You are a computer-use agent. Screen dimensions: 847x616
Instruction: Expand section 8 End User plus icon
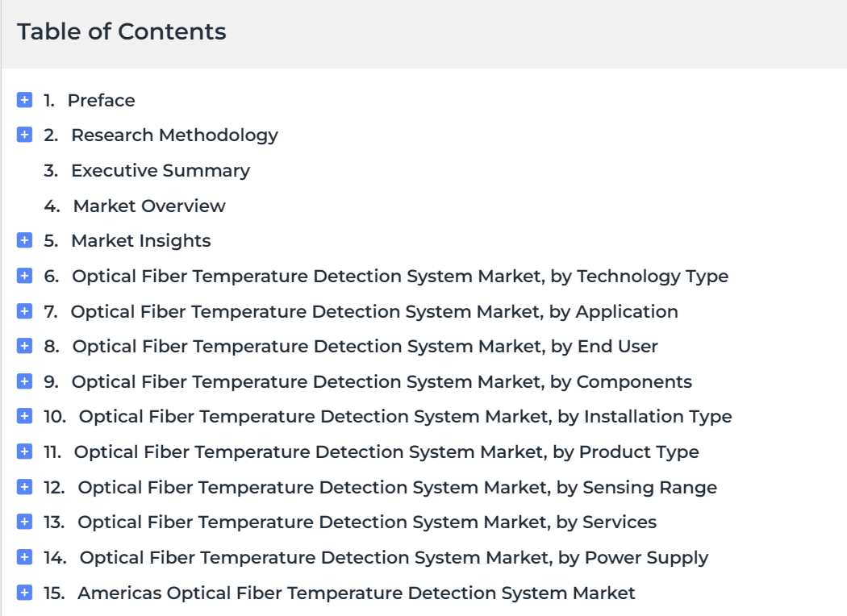pos(24,346)
